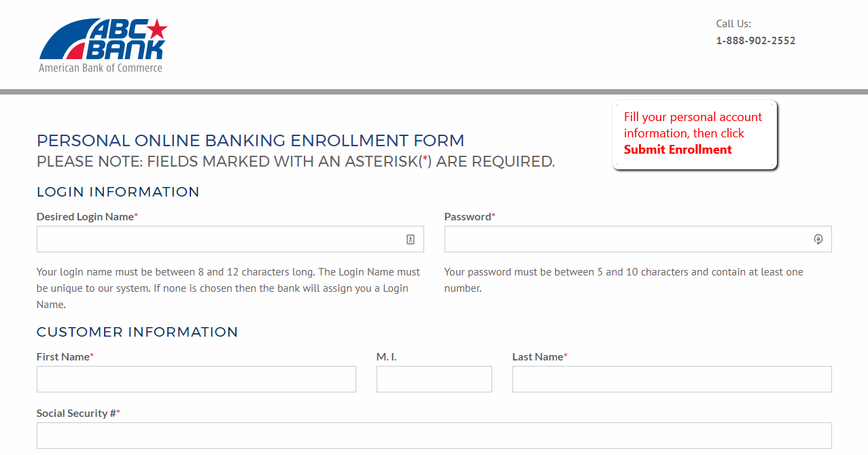868x455 pixels.
Task: Select the M. I. input box
Action: click(x=434, y=379)
